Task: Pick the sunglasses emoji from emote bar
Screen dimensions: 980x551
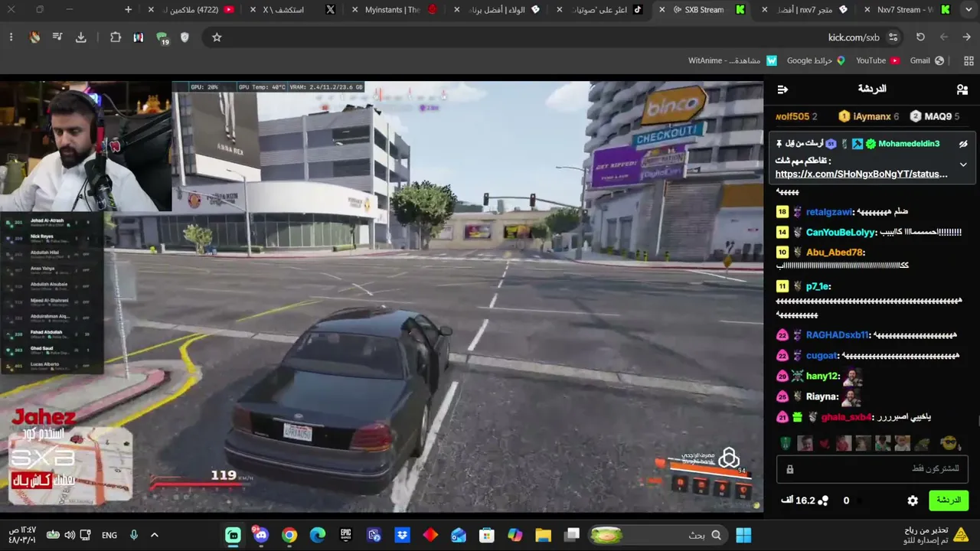Action: click(949, 443)
